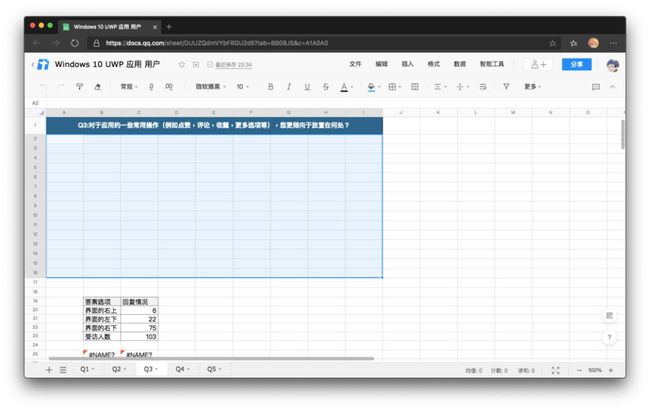The height and width of the screenshot is (410, 650).
Task: Click the add collaborator icon
Action: click(x=538, y=65)
